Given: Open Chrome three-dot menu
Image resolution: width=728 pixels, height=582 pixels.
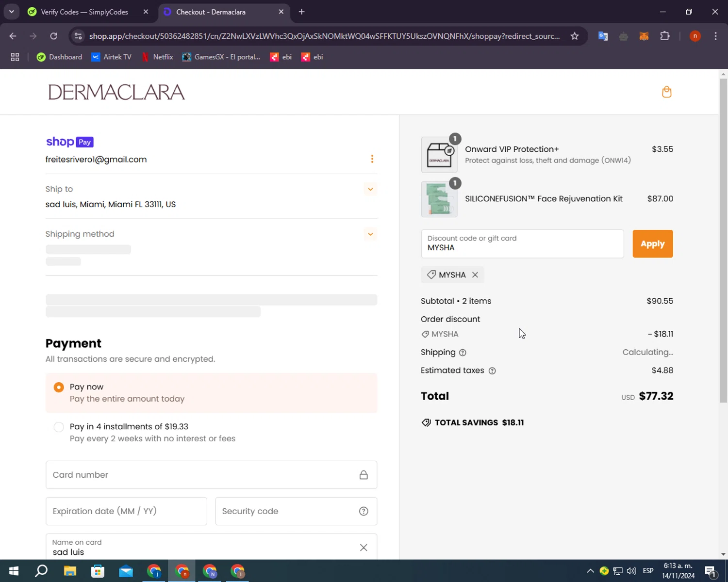Looking at the screenshot, I should (x=715, y=36).
